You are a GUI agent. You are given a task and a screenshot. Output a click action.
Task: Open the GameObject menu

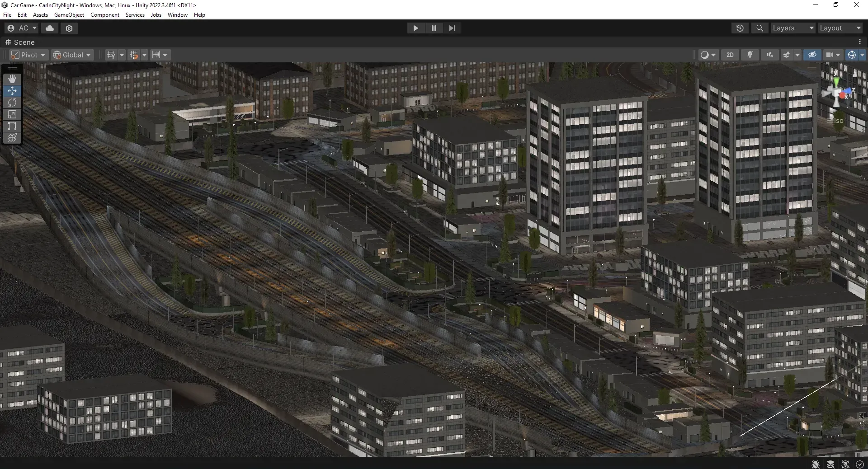pyautogui.click(x=69, y=15)
